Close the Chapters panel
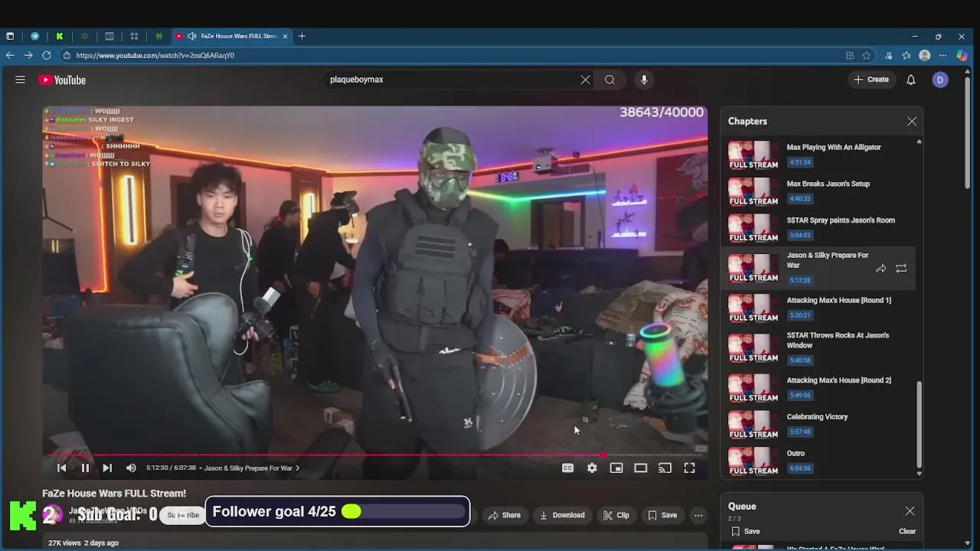Viewport: 980px width, 551px height. tap(912, 121)
